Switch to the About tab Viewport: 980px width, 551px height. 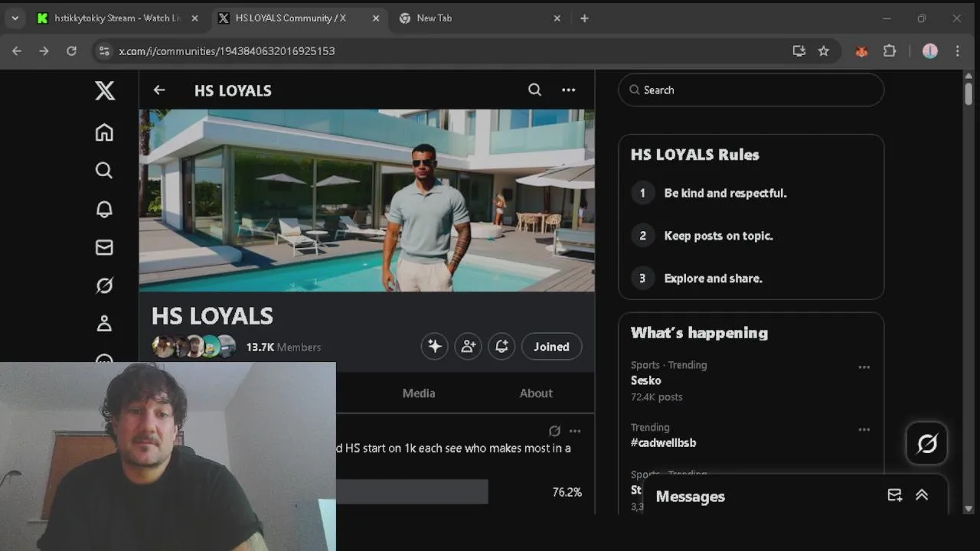click(x=536, y=393)
